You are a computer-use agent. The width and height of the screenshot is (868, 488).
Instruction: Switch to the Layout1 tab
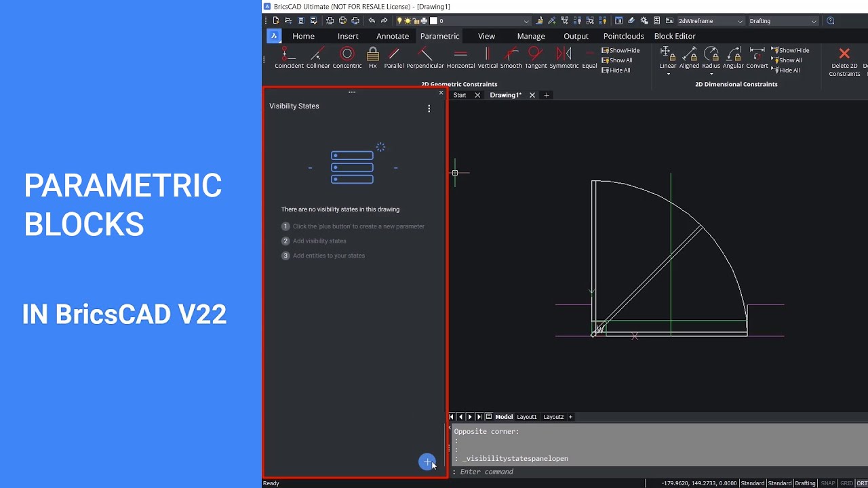click(527, 417)
